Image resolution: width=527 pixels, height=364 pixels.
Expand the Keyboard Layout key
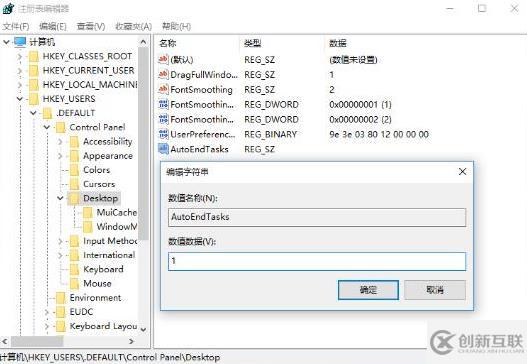pos(47,326)
